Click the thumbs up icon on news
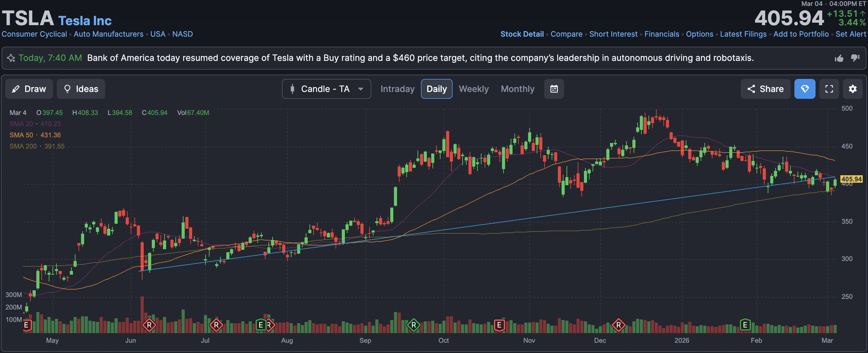868x353 pixels. click(839, 58)
